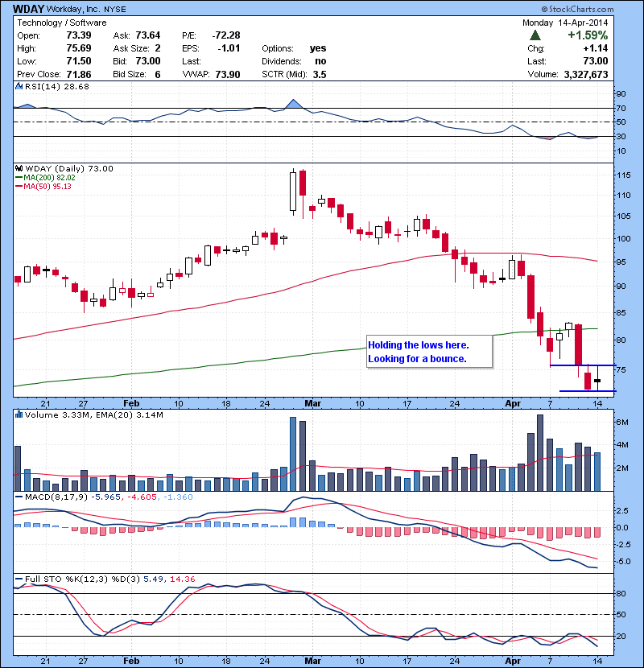
Task: Click the upper blue horizontal line near 75
Action: coord(583,365)
